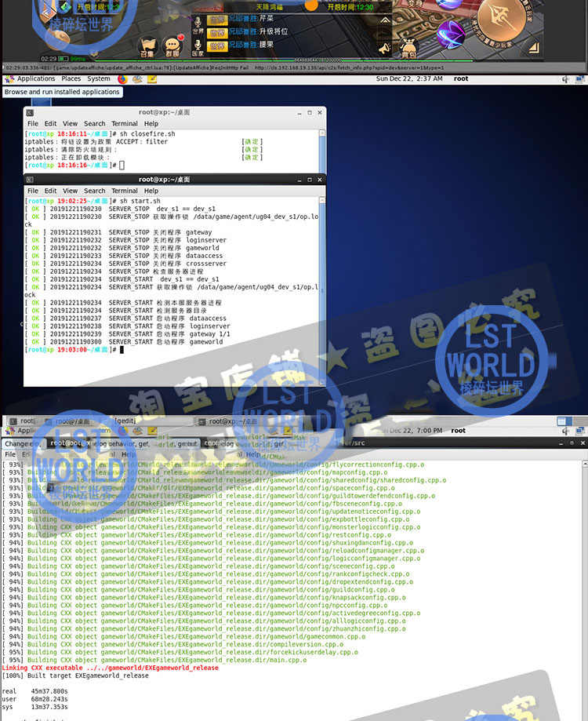Screen dimensions: 588x721
Task: Click the network icon in lower panel
Action: (x=579, y=431)
